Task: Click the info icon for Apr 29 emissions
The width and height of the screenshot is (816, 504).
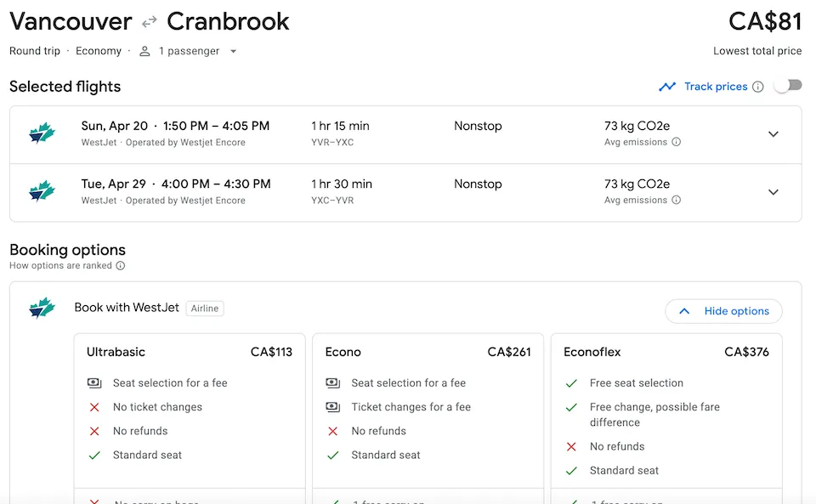Action: (677, 201)
